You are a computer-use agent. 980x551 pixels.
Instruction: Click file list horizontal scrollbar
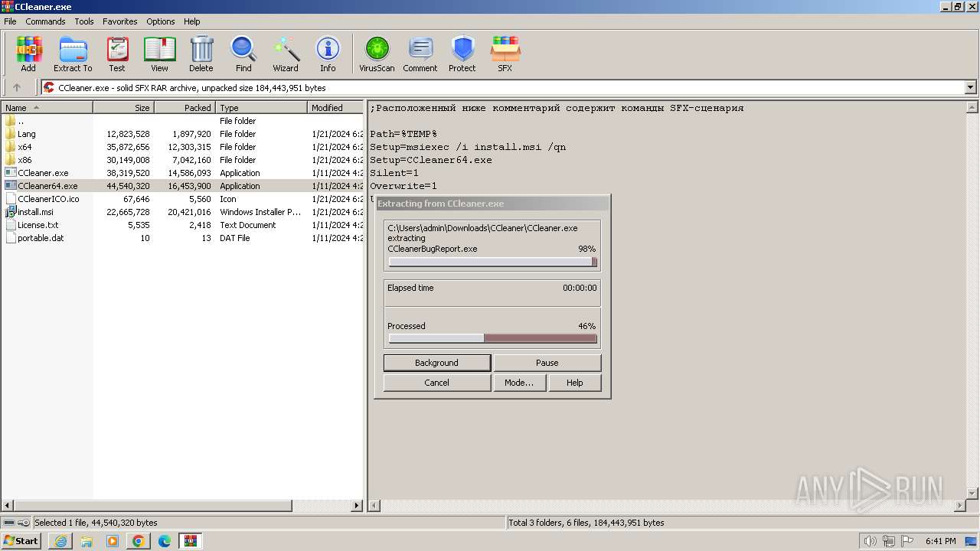153,506
